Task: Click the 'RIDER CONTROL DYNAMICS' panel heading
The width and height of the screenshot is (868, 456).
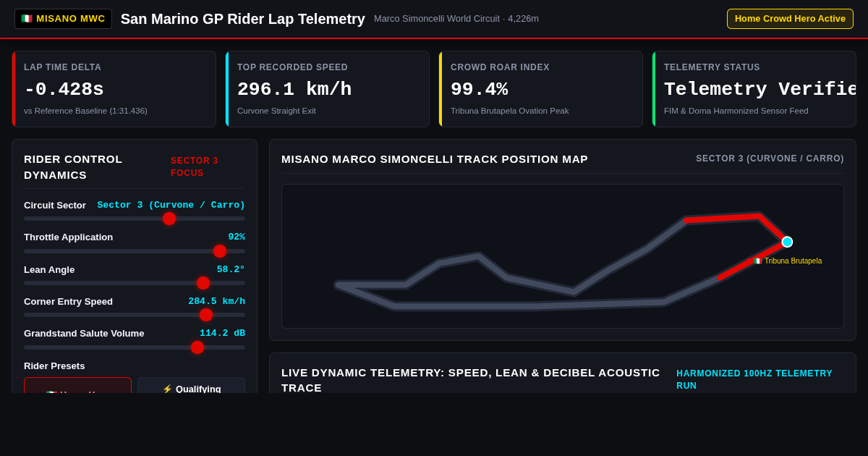Action: pyautogui.click(x=73, y=166)
